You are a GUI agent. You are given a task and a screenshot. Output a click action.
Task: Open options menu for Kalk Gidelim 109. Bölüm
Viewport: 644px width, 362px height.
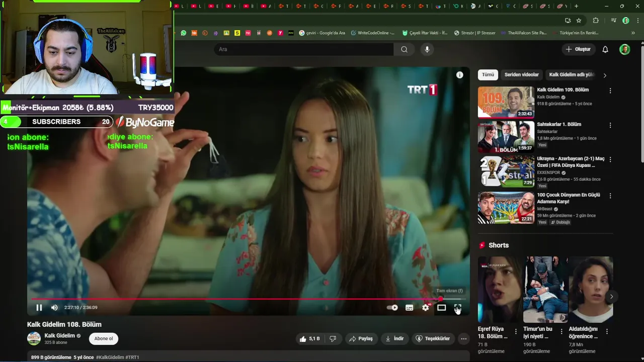click(x=610, y=91)
